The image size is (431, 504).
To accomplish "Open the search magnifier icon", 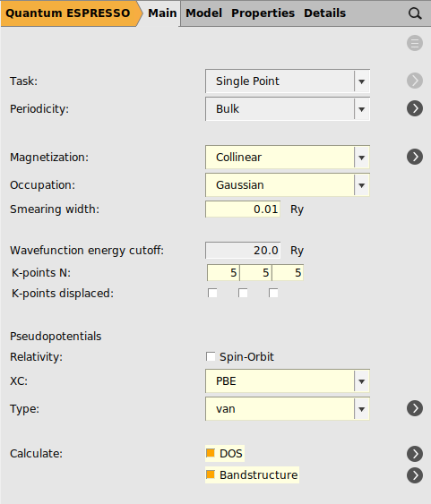I will tap(415, 13).
